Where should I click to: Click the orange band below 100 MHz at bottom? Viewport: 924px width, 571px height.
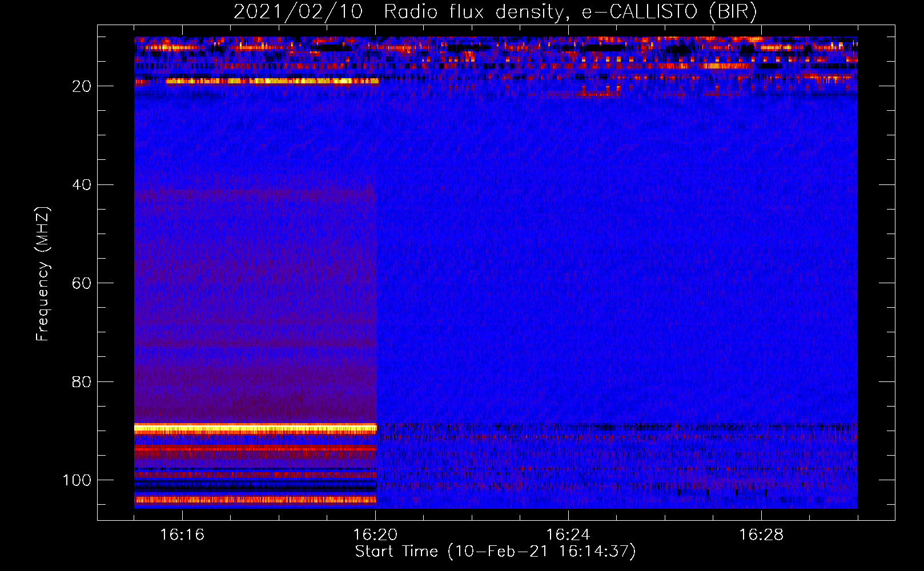(255, 500)
